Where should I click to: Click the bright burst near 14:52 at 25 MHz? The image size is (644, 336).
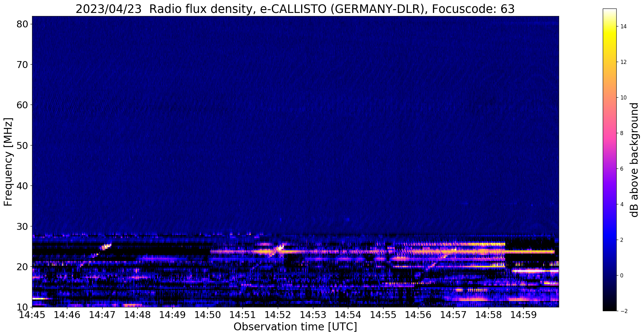pos(280,248)
